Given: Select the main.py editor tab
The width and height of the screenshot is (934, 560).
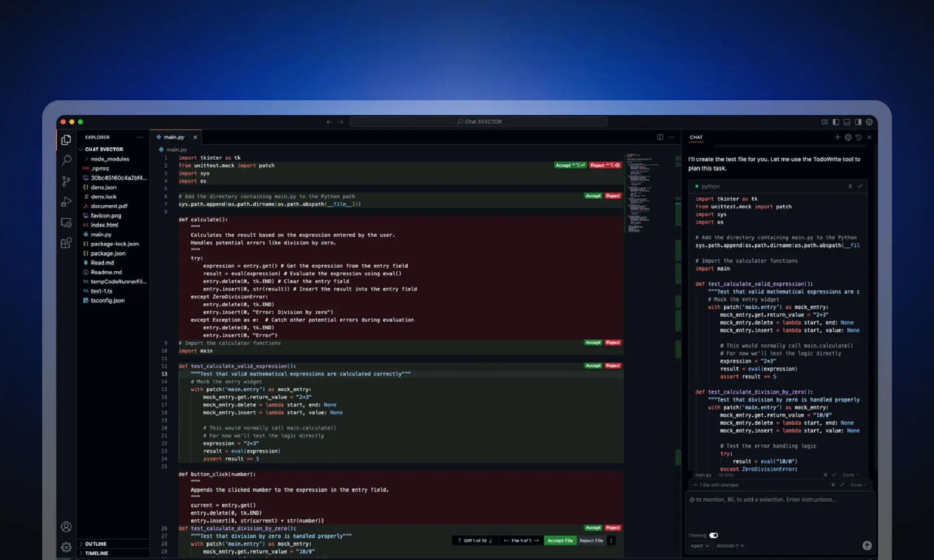Looking at the screenshot, I should pyautogui.click(x=174, y=137).
